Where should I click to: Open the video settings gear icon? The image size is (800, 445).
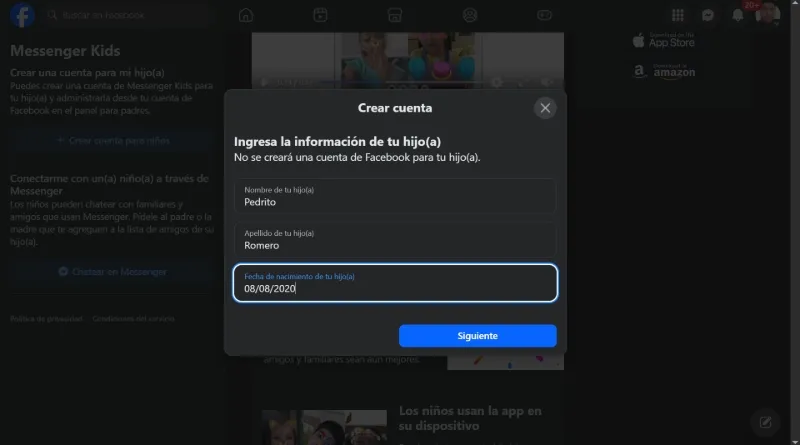(x=497, y=82)
